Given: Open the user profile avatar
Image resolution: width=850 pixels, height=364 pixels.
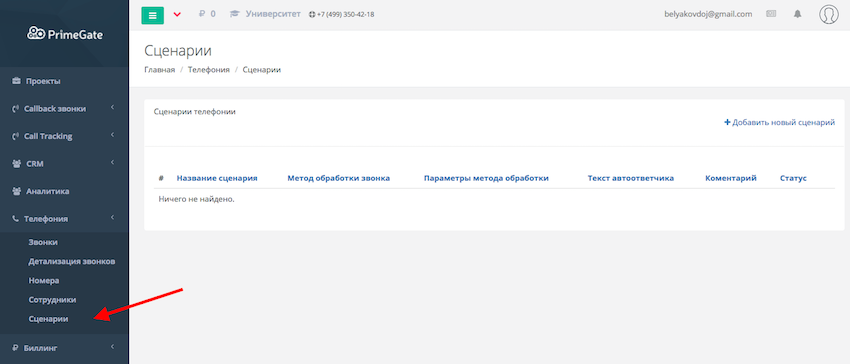Looking at the screenshot, I should [x=828, y=15].
